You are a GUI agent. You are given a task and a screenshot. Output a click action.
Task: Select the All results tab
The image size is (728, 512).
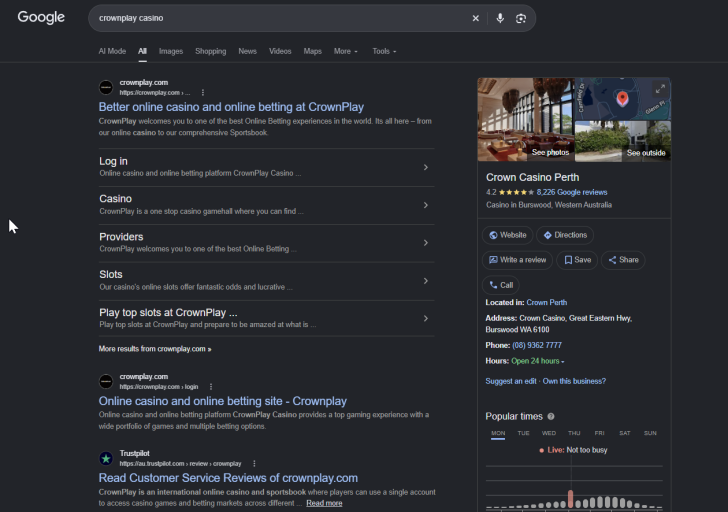(142, 51)
